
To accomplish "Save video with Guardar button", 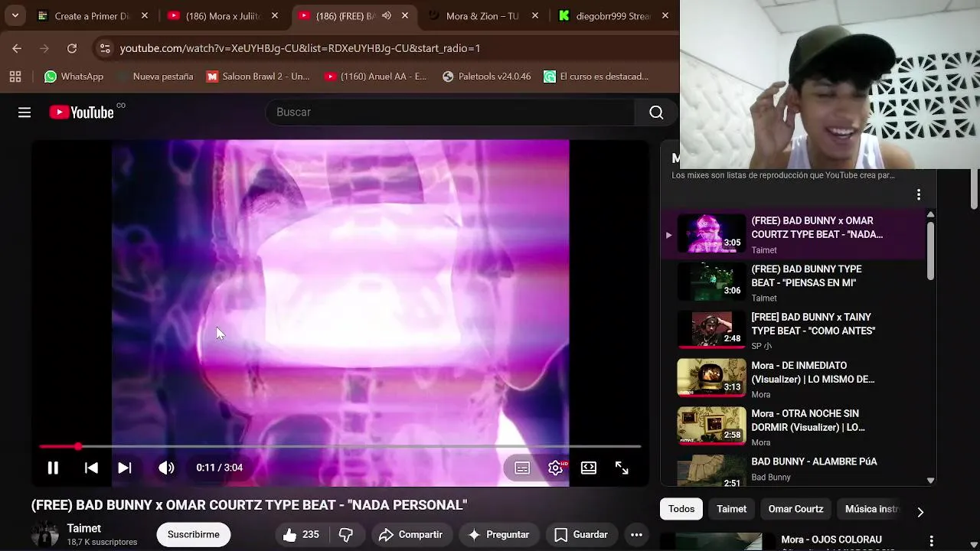I will point(581,534).
